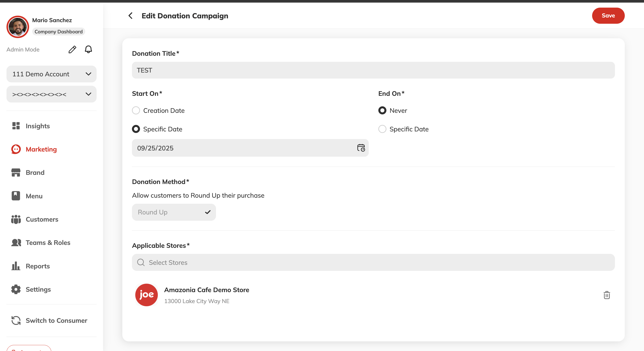Select Creation Date radio for Start On

tap(136, 110)
